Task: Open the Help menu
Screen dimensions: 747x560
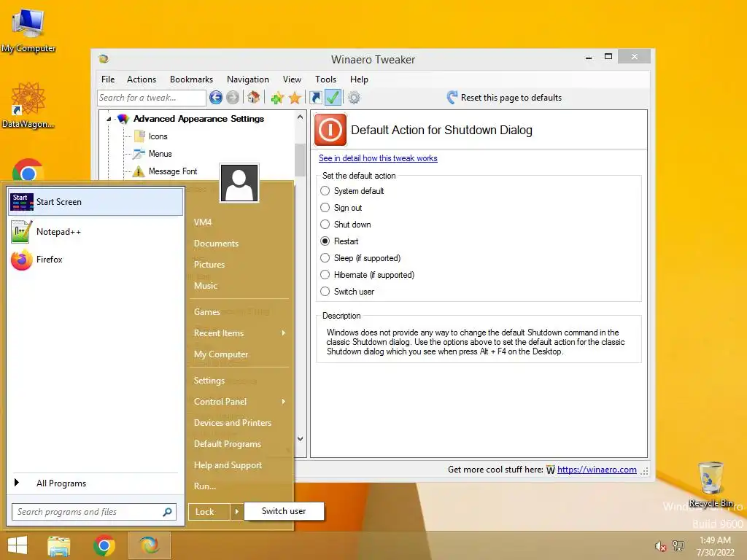Action: (359, 79)
